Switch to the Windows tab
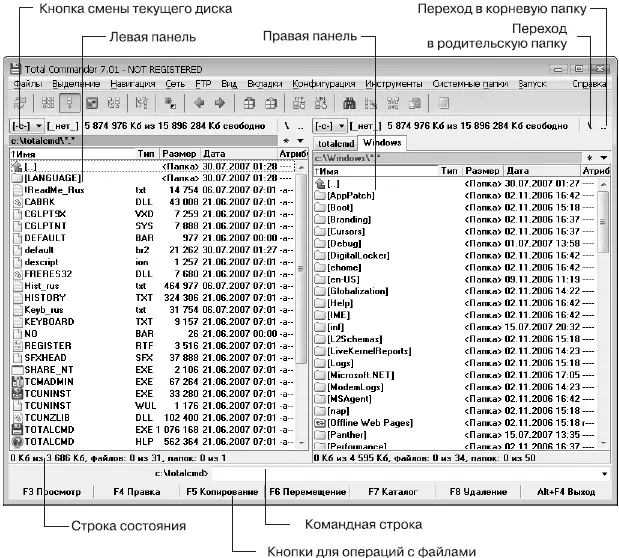The height and width of the screenshot is (558, 619). pyautogui.click(x=382, y=143)
